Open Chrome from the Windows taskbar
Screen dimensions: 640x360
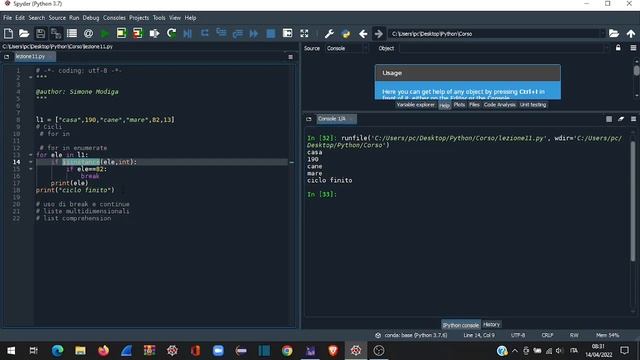click(x=287, y=351)
